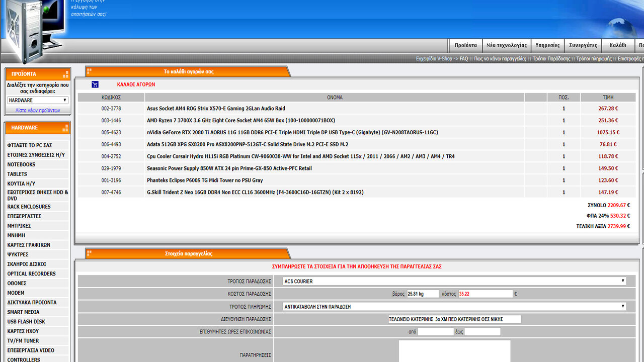
Task: Open ΦΤΙΑΞΤΕ ΤΟ PC ΣΑΣ category
Action: point(30,145)
